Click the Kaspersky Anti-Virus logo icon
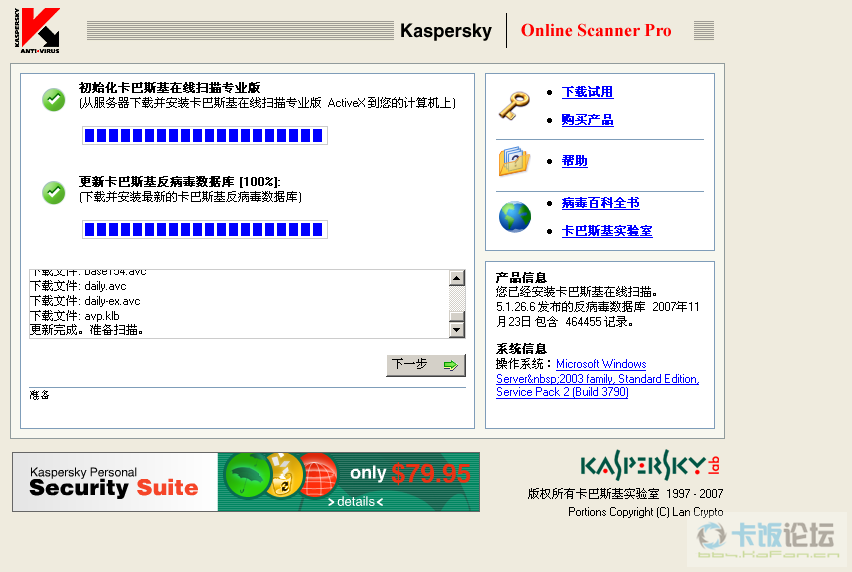The height and width of the screenshot is (572, 852). 37,30
